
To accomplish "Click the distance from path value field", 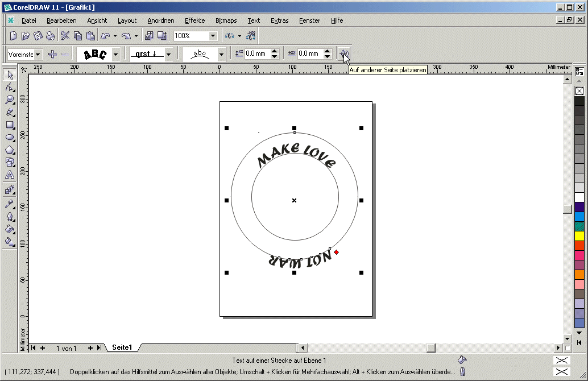I will coord(257,53).
